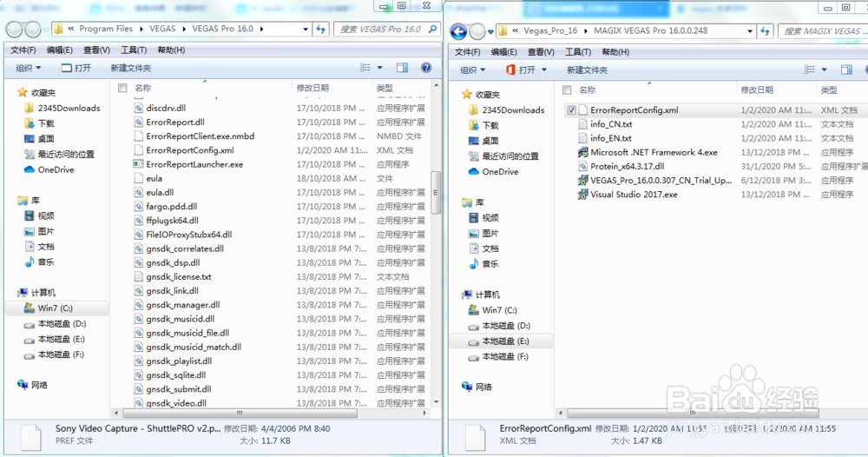Toggle preview pane icon in left window

(403, 68)
